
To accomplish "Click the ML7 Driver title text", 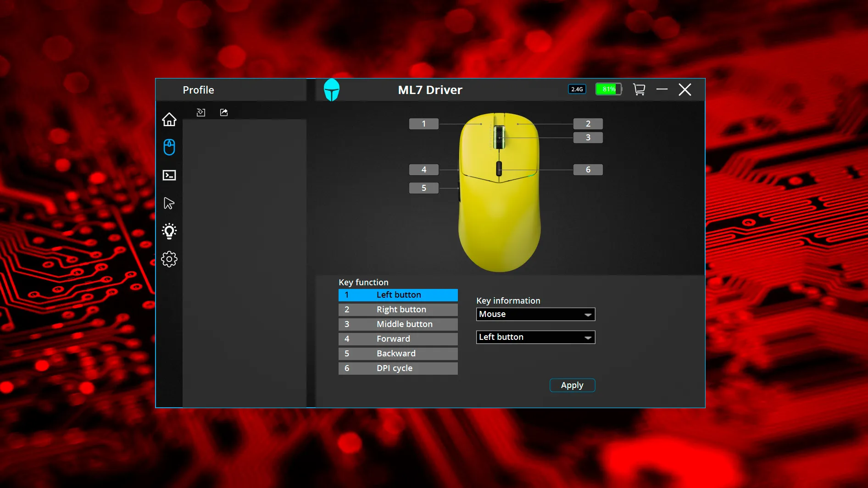I will pyautogui.click(x=430, y=90).
